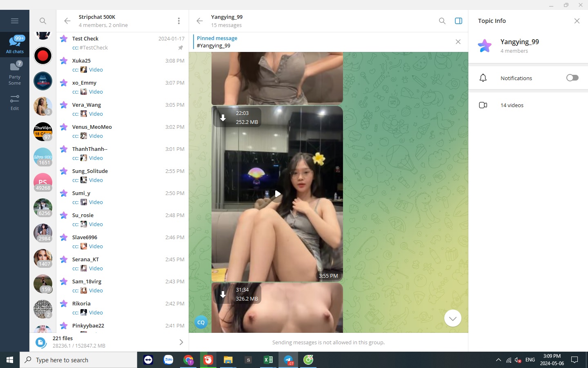This screenshot has width=588, height=368.
Task: Jump to latest messages with down chevron
Action: (452, 318)
